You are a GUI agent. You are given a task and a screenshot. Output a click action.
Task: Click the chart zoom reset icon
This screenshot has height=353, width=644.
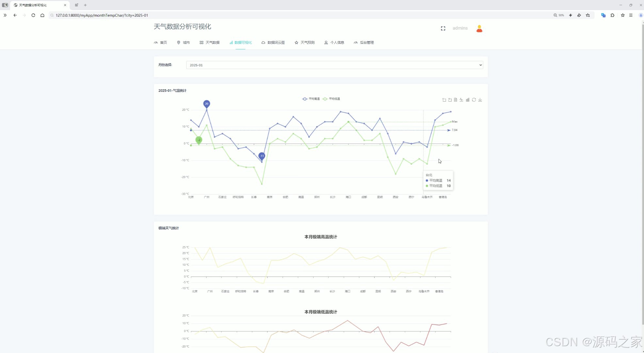(x=450, y=100)
